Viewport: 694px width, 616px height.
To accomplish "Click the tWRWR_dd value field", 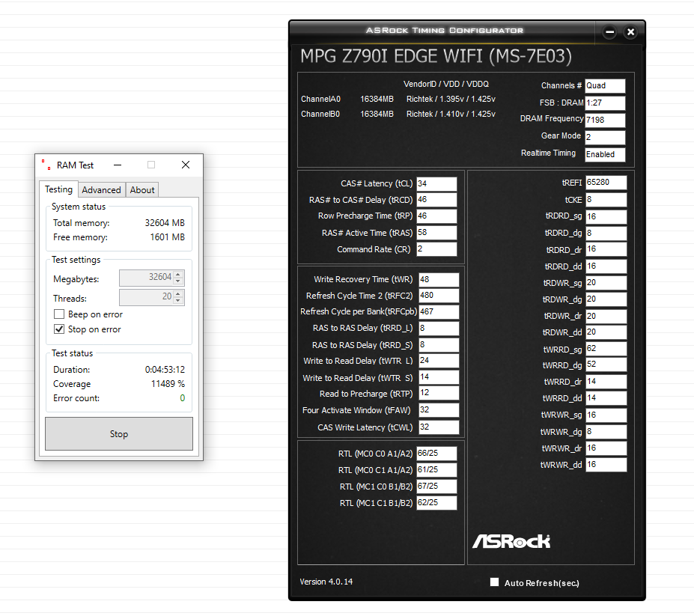I will pyautogui.click(x=606, y=465).
